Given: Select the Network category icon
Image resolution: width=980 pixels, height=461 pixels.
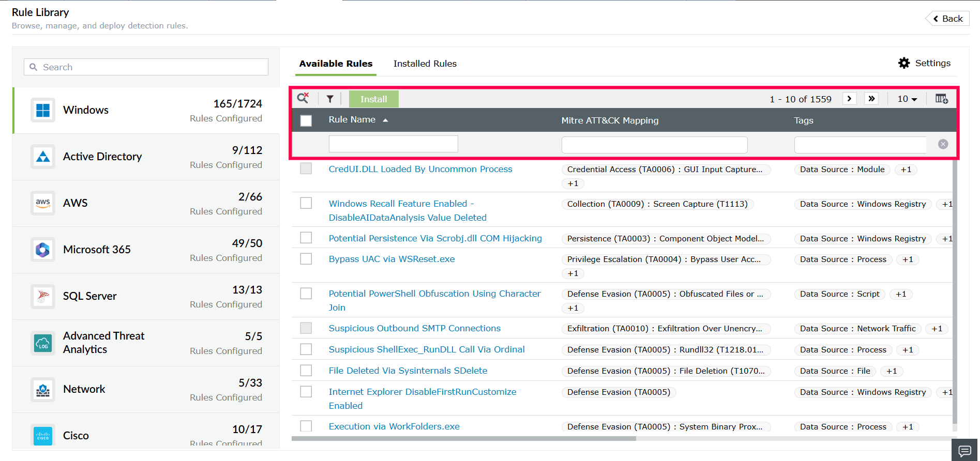Looking at the screenshot, I should (x=43, y=389).
